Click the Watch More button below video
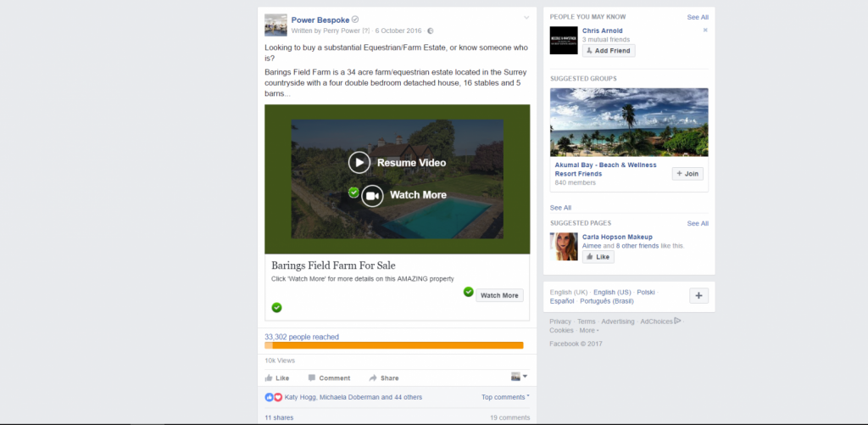The height and width of the screenshot is (425, 868). (498, 295)
